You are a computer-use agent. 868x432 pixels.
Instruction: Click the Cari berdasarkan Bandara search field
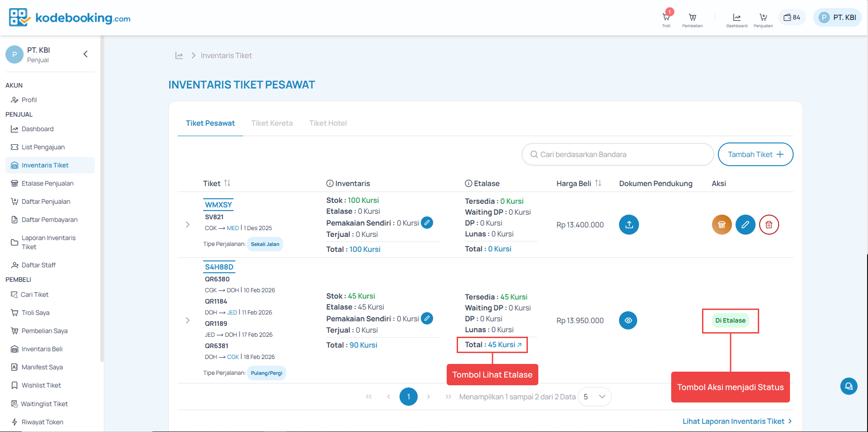coord(617,154)
